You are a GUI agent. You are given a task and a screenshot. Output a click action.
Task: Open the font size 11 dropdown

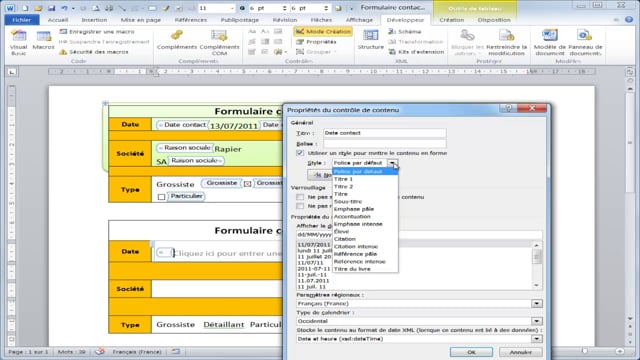pos(232,8)
